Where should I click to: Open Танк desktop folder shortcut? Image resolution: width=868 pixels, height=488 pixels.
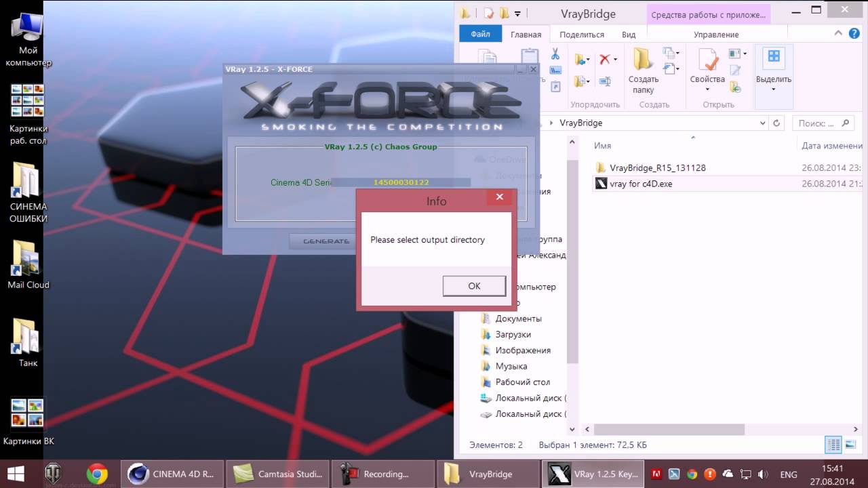pos(28,343)
